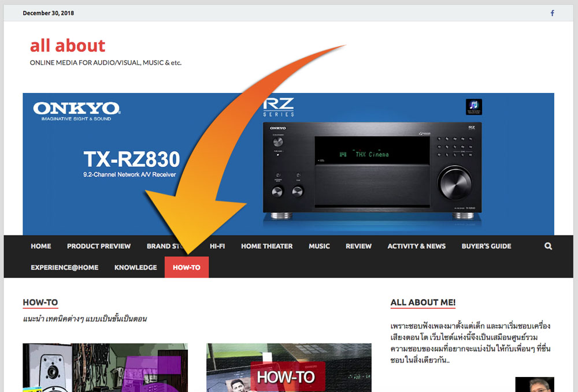
Task: Open the speaker article thumbnail
Action: [105, 368]
